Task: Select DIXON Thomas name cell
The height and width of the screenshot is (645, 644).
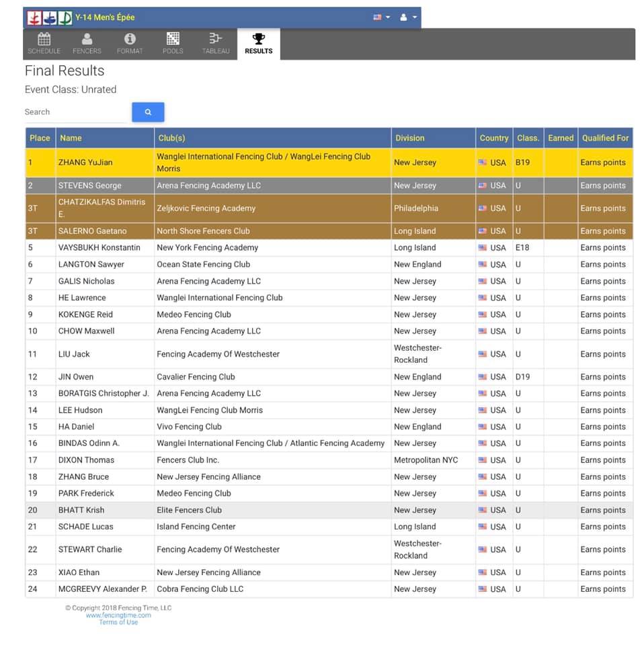Action: (105, 460)
